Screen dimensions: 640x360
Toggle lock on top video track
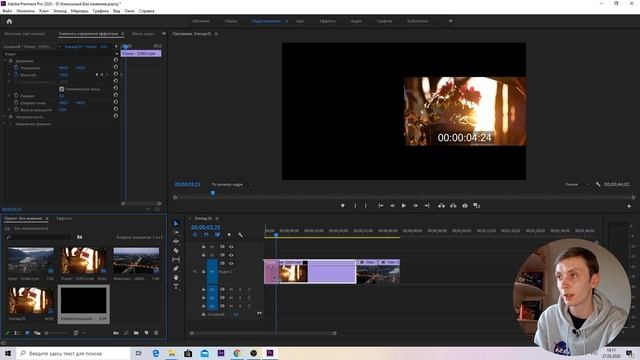click(x=203, y=247)
